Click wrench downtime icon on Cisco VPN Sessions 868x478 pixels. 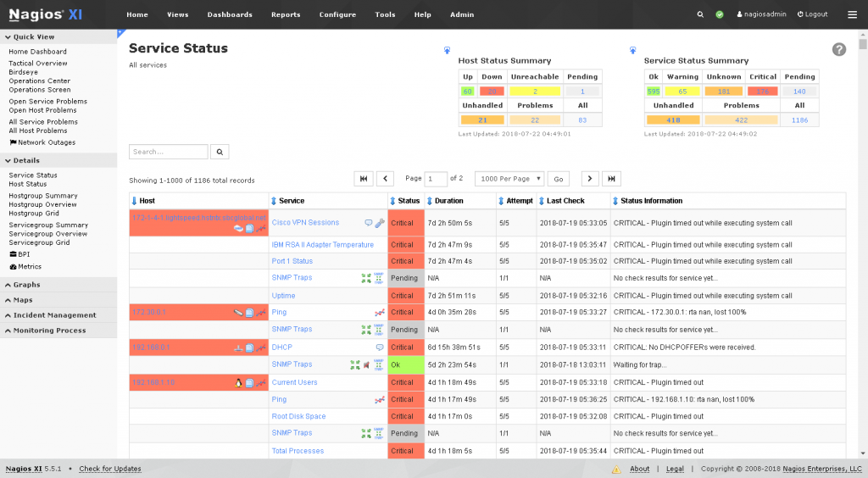coord(380,223)
